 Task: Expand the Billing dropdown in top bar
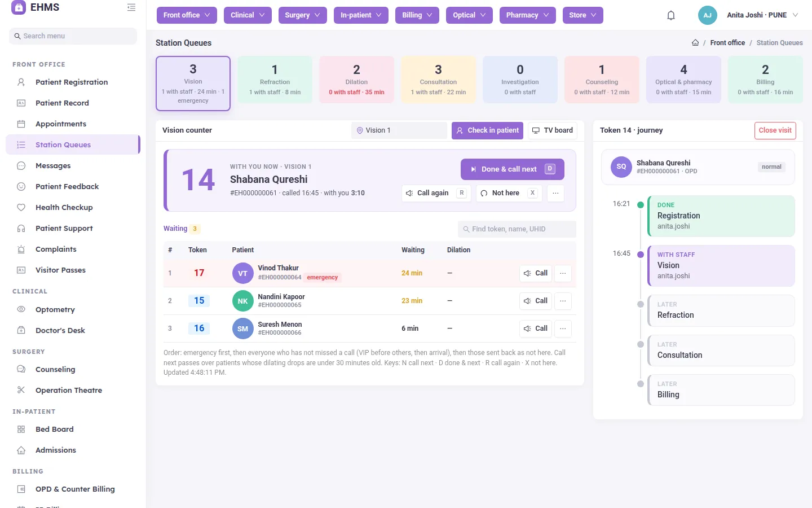point(417,15)
